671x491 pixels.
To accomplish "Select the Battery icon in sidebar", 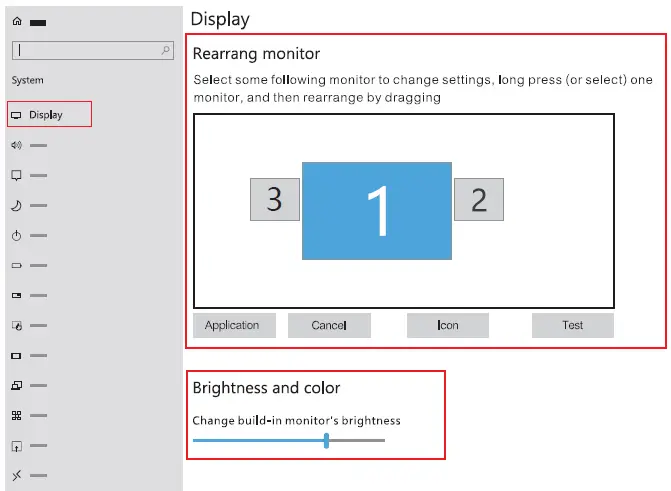I will (x=16, y=266).
